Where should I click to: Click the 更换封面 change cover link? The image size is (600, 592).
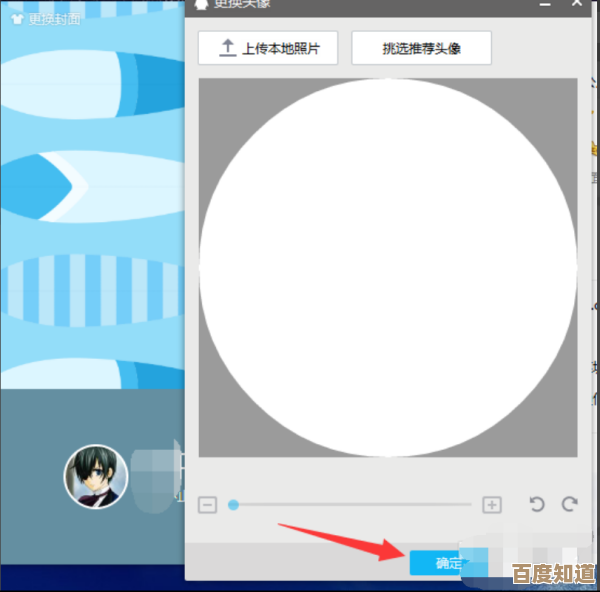[55, 19]
